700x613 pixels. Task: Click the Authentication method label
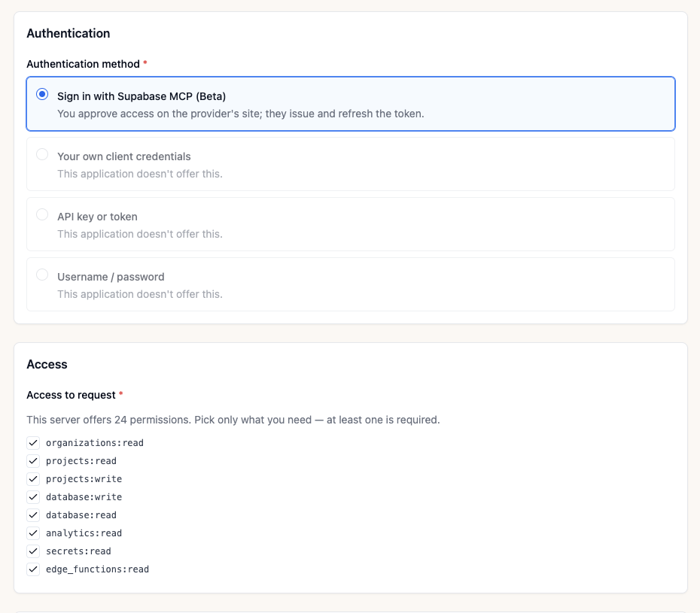tap(83, 64)
